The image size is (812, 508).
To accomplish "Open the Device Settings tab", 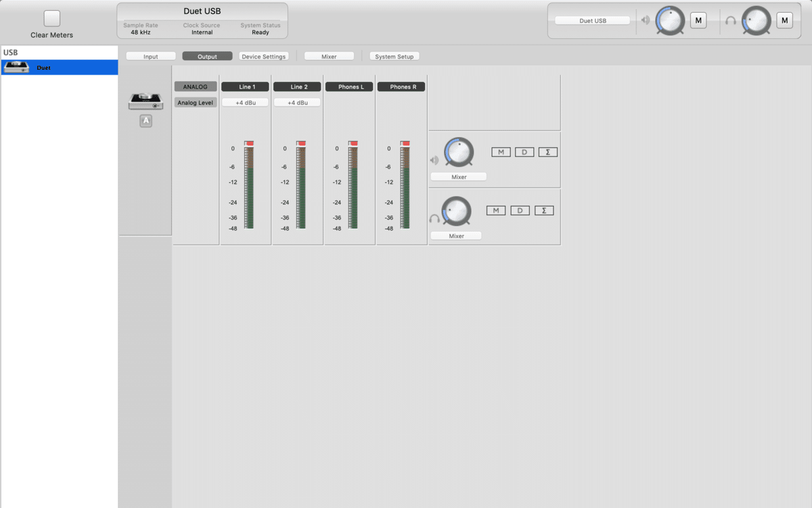I will (x=264, y=56).
